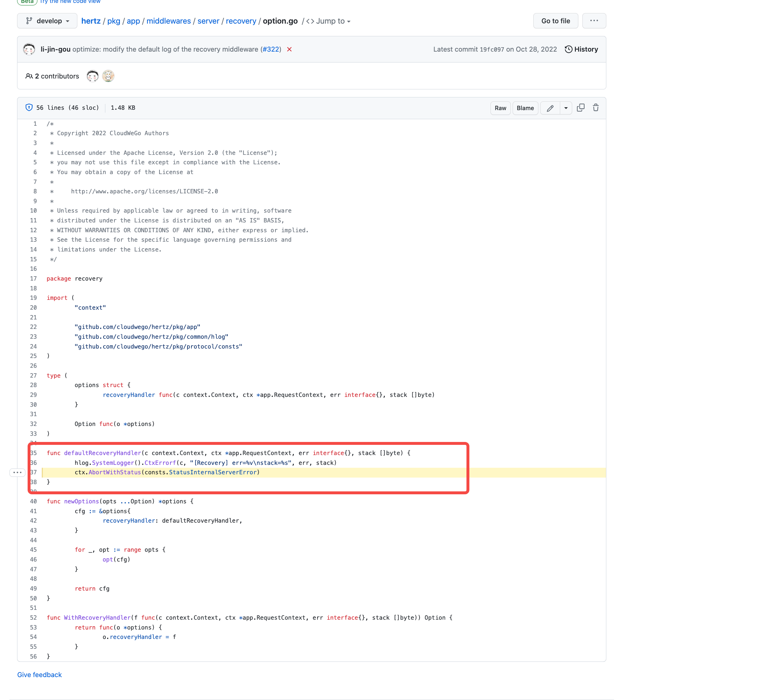Switch to the Raw view
776x700 pixels.
(x=500, y=108)
